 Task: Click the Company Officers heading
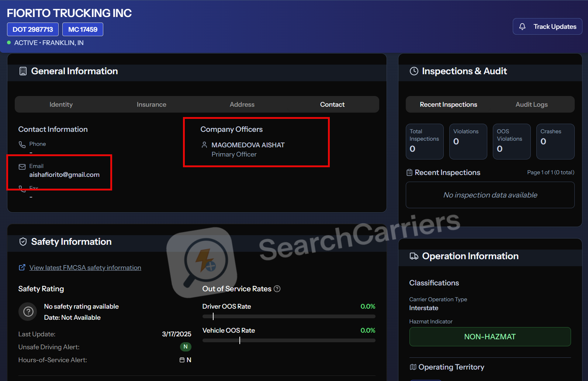pyautogui.click(x=232, y=129)
